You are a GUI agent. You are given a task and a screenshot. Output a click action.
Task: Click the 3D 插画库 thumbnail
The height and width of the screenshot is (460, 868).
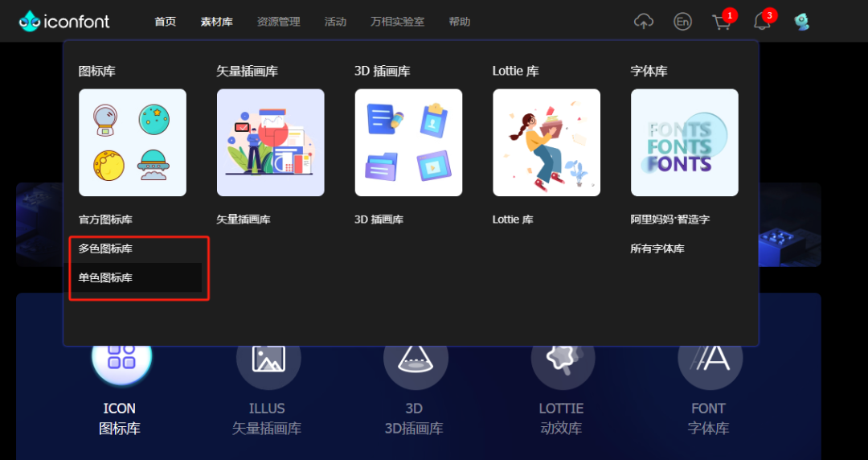coord(408,142)
